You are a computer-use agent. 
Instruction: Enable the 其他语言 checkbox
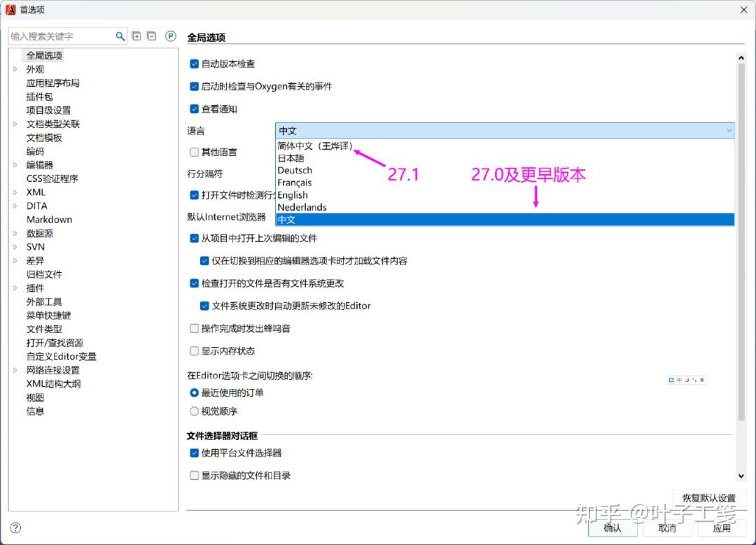coord(195,153)
